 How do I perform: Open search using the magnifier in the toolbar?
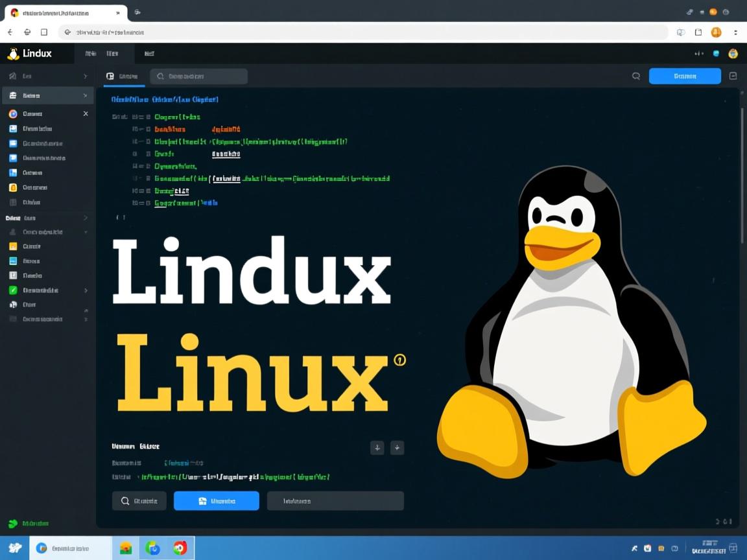coord(635,76)
